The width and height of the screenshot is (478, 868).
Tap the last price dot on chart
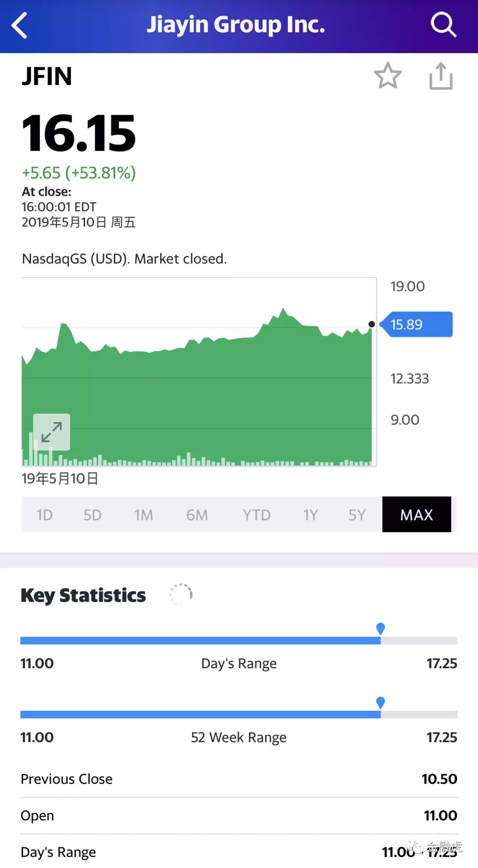pyautogui.click(x=372, y=324)
